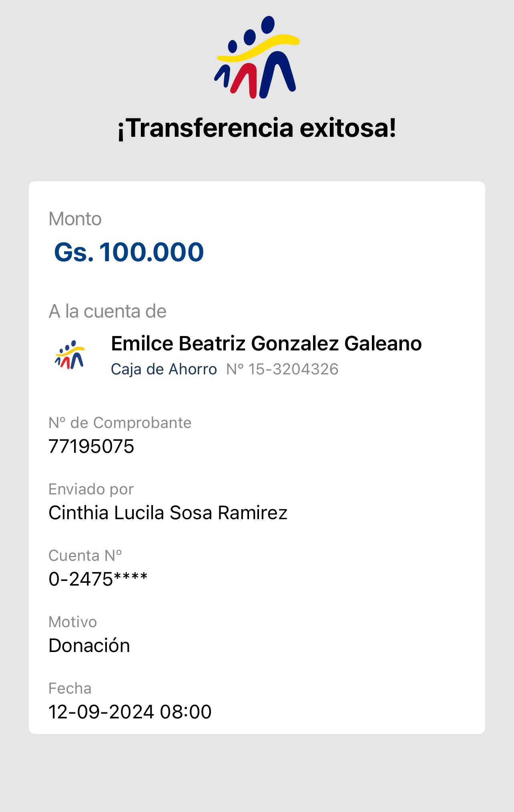This screenshot has width=514, height=812.
Task: Select the "¡Transferencia exitosa!" heading
Action: pyautogui.click(x=257, y=128)
